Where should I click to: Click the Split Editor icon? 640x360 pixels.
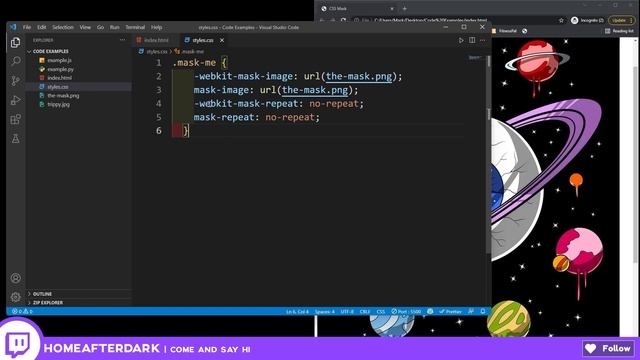pos(472,40)
